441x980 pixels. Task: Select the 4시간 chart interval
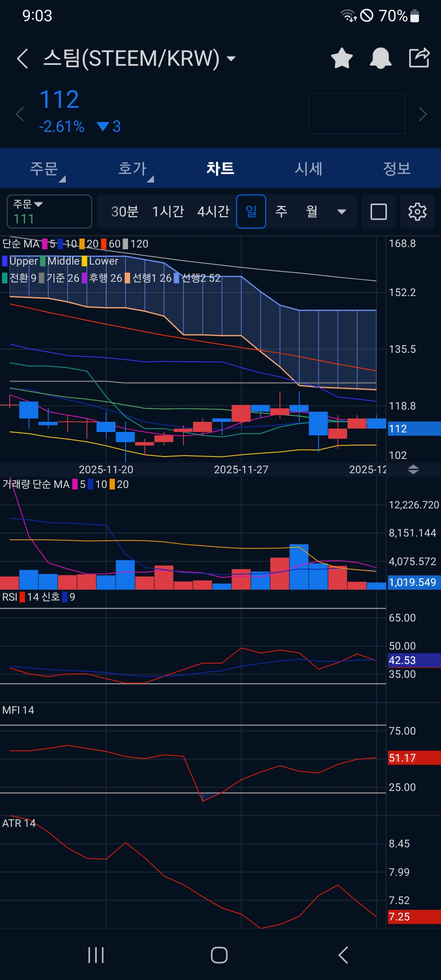[x=214, y=212]
